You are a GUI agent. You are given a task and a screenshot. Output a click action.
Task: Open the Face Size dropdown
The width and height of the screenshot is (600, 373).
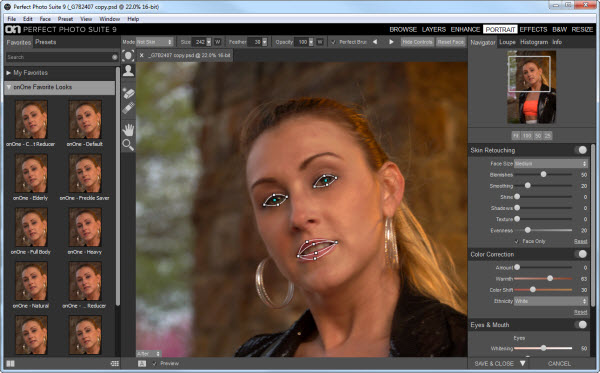tap(551, 164)
